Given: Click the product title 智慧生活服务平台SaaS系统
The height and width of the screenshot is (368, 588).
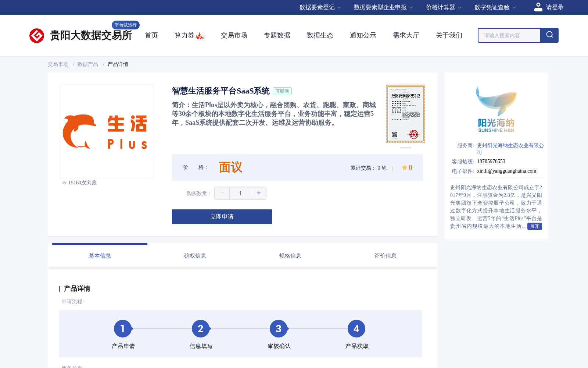Looking at the screenshot, I should [221, 91].
